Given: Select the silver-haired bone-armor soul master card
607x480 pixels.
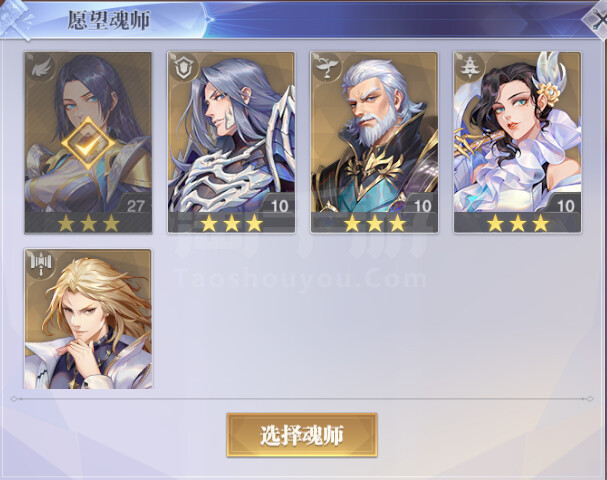Looking at the screenshot, I should (x=231, y=142).
